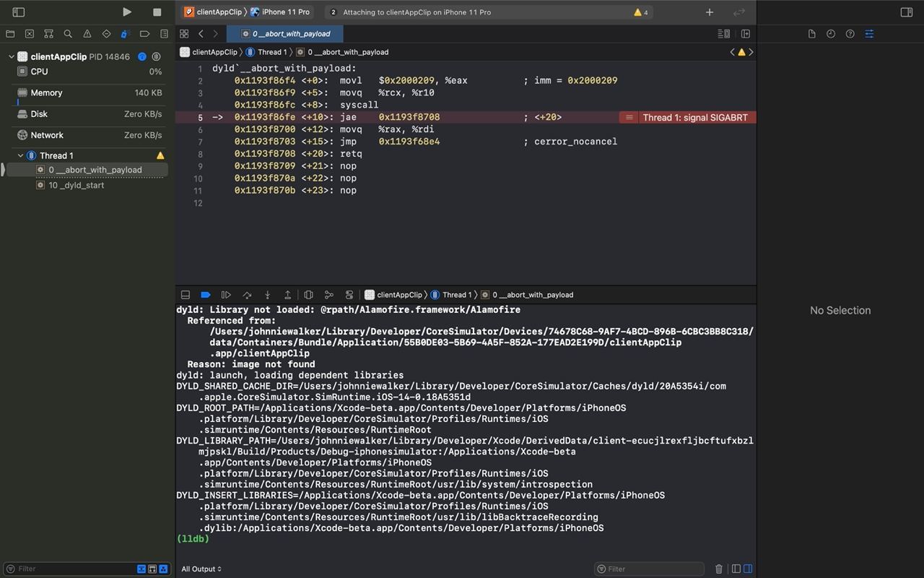This screenshot has height=578, width=924.
Task: Click the Step Out button
Action: pos(287,295)
